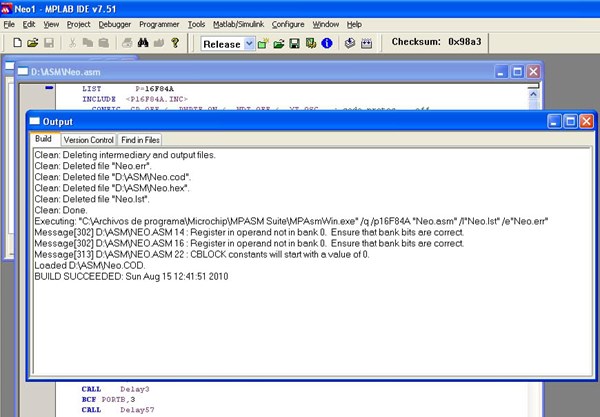Click Message[302] NEO.ASM 14 line
The height and width of the screenshot is (417, 600).
[x=249, y=232]
